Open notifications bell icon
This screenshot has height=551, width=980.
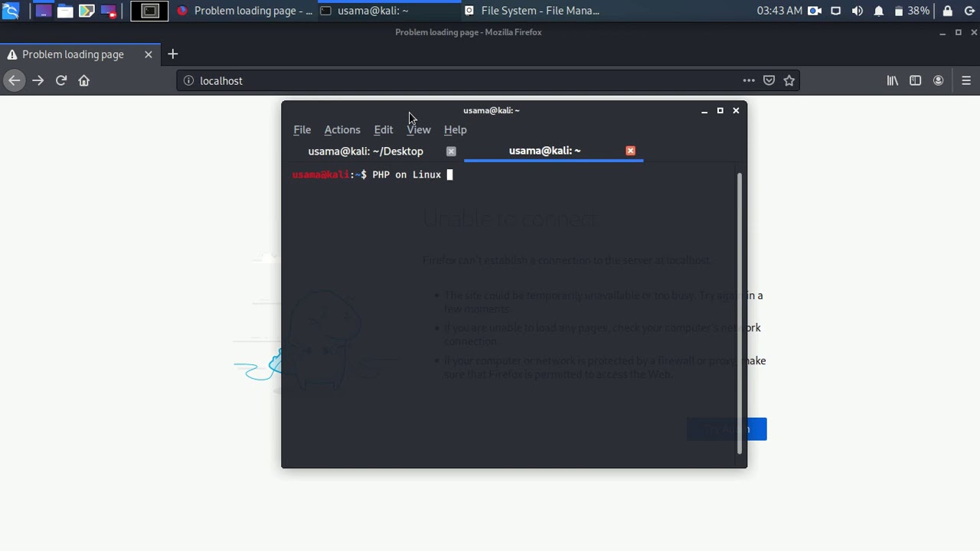tap(879, 11)
